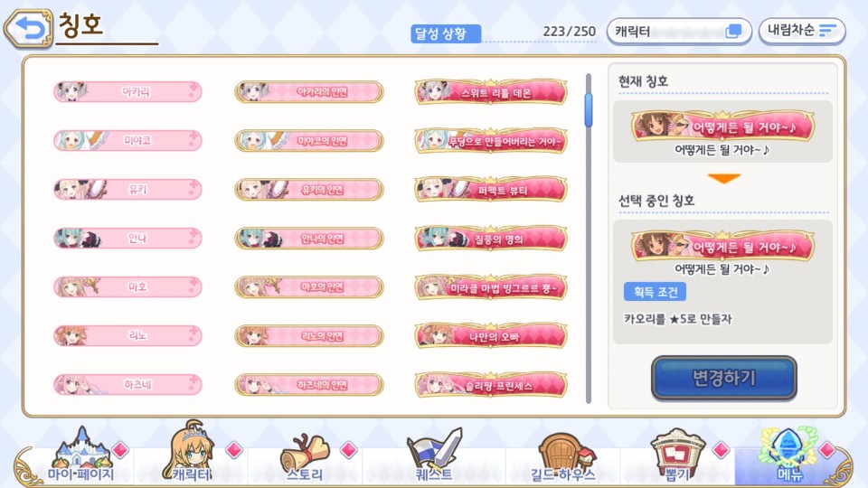This screenshot has width=868, height=488.
Task: Click the title list scrollbar handle
Action: point(589,110)
